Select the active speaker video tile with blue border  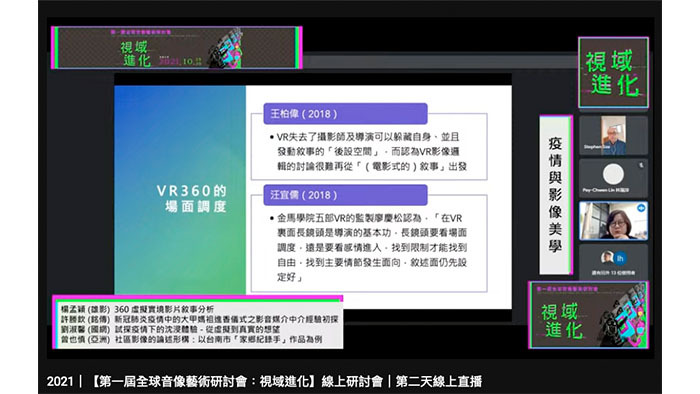click(x=613, y=221)
